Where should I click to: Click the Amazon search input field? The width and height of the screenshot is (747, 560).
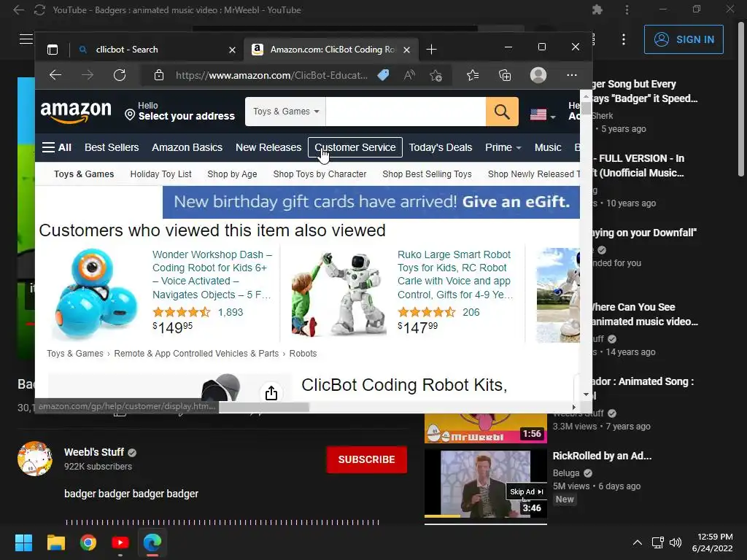click(406, 112)
